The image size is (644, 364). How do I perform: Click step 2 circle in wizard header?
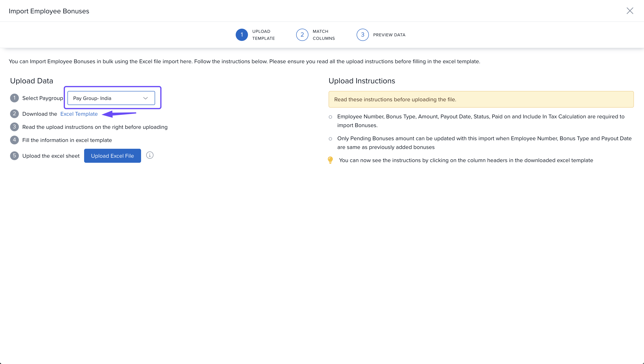click(x=302, y=35)
